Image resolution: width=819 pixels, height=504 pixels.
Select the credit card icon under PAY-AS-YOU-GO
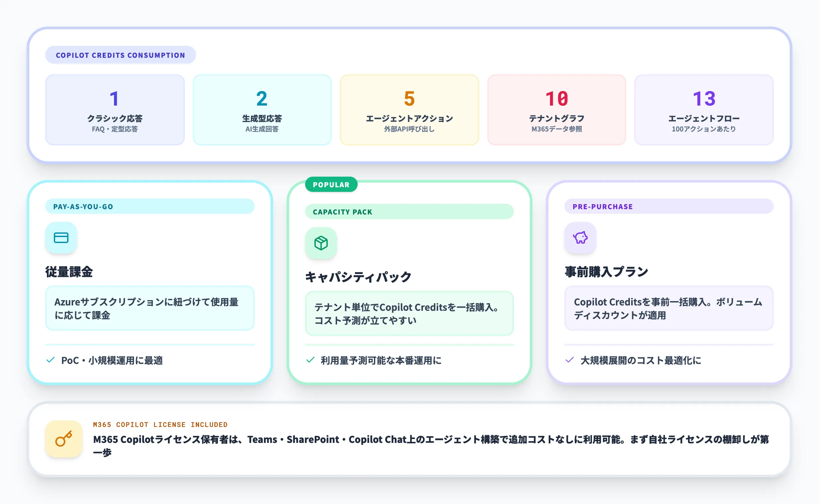pyautogui.click(x=61, y=238)
